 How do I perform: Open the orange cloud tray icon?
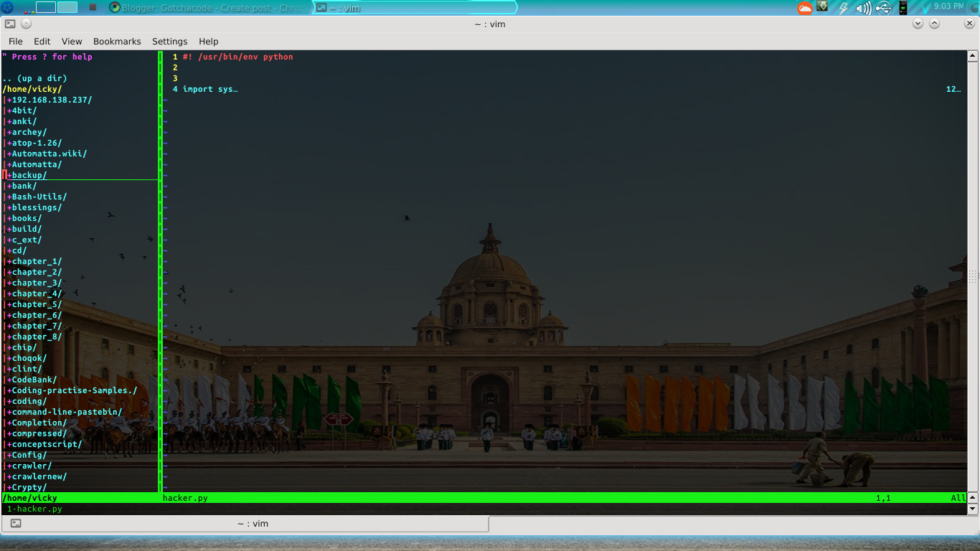pyautogui.click(x=805, y=8)
